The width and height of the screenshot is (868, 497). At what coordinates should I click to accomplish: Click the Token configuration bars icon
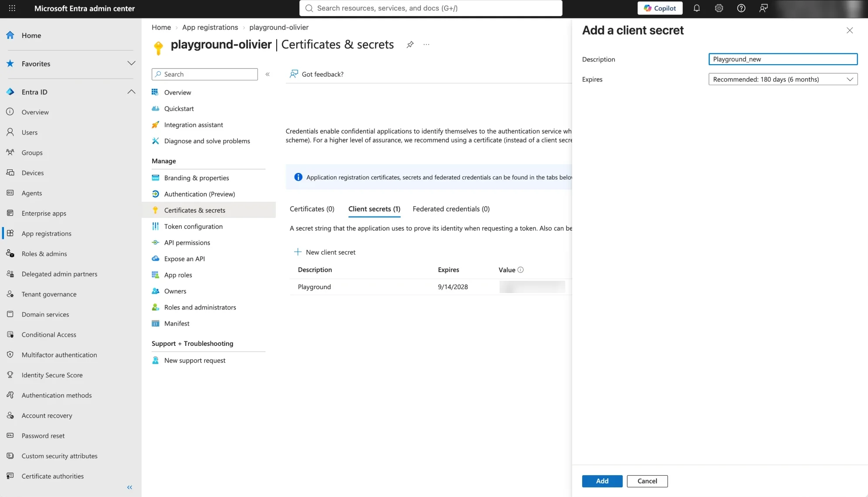tap(155, 226)
